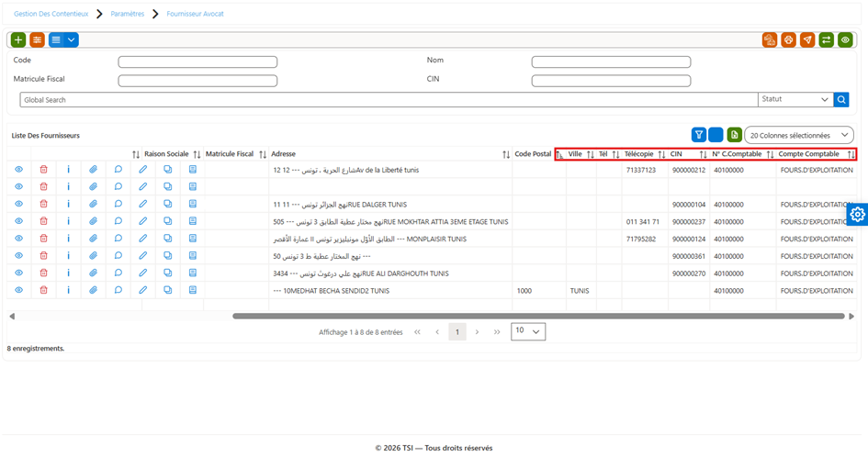Viewport: 868px width, 457px height.
Task: Toggle the green eye visibility button in toolbar
Action: pyautogui.click(x=845, y=39)
